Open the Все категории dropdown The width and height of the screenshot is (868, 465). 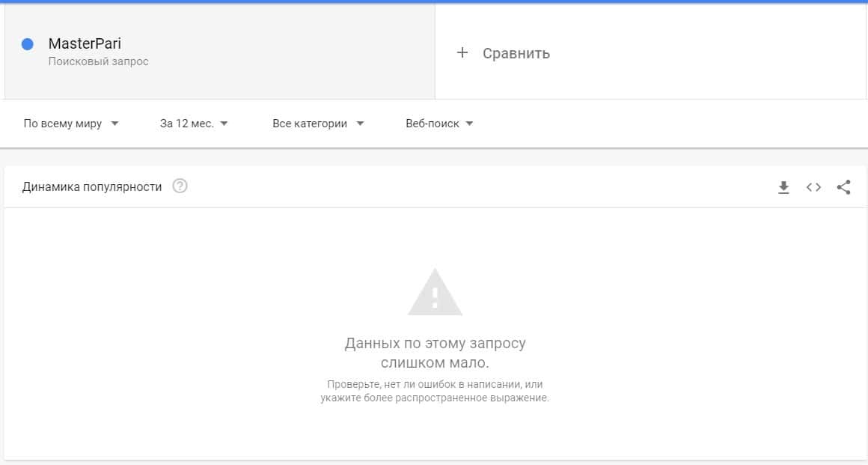318,124
